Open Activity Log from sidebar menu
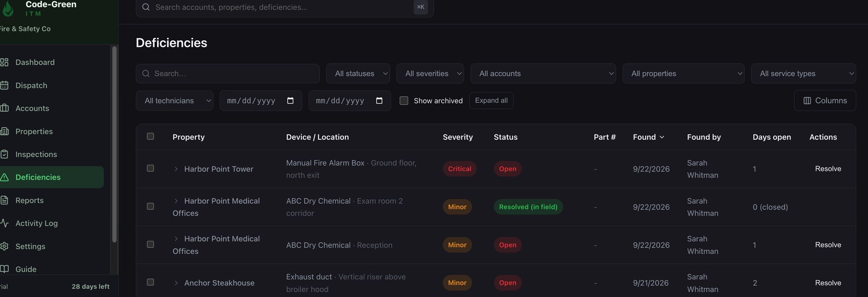The height and width of the screenshot is (297, 868). coord(37,223)
